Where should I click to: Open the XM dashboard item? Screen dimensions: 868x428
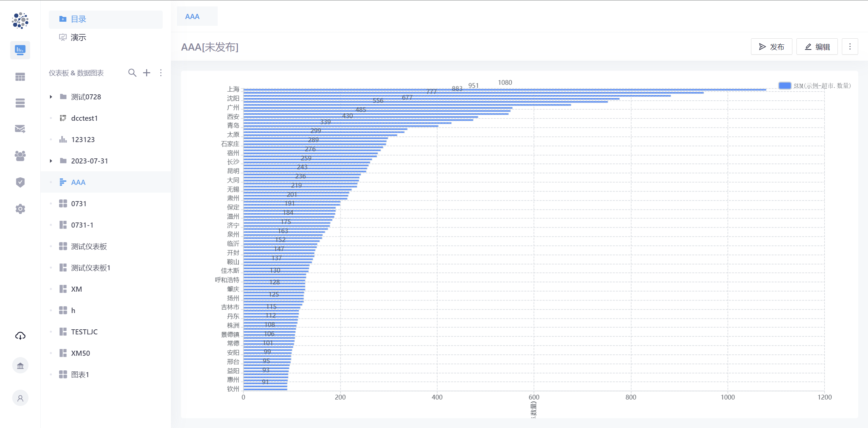106,289
